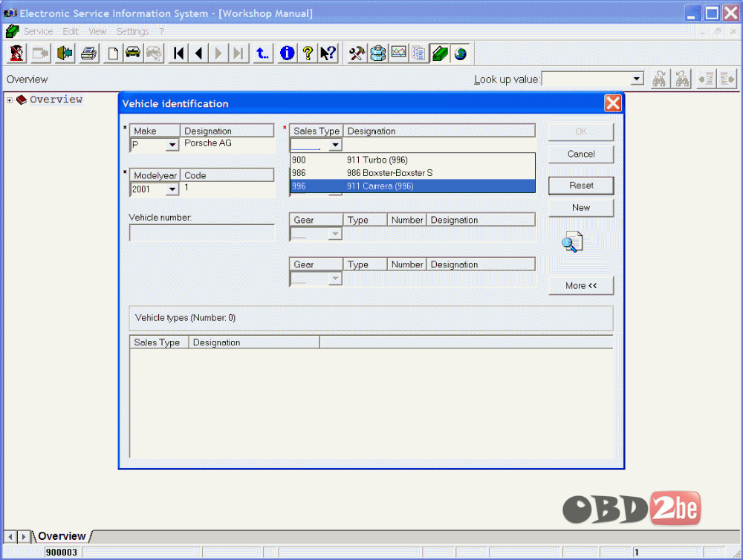Click status bar value 900003
Image resolution: width=743 pixels, height=560 pixels.
coord(62,553)
